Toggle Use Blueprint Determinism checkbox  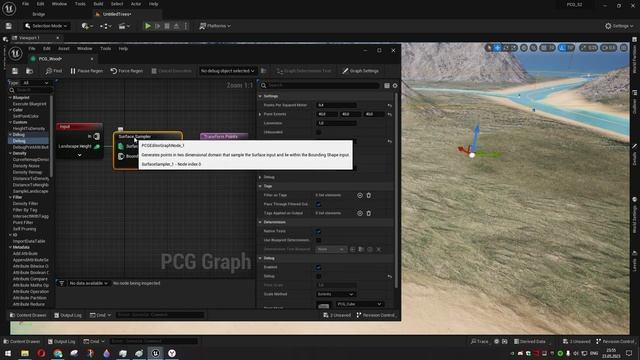tap(318, 240)
